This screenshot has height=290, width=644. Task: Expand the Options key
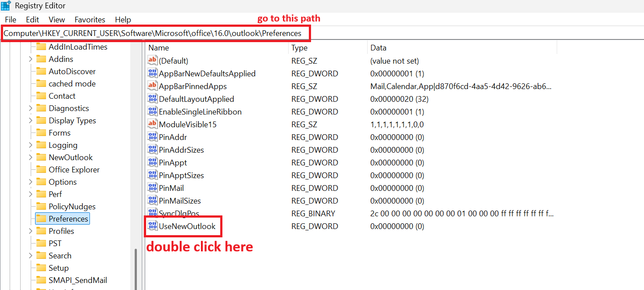pos(30,182)
